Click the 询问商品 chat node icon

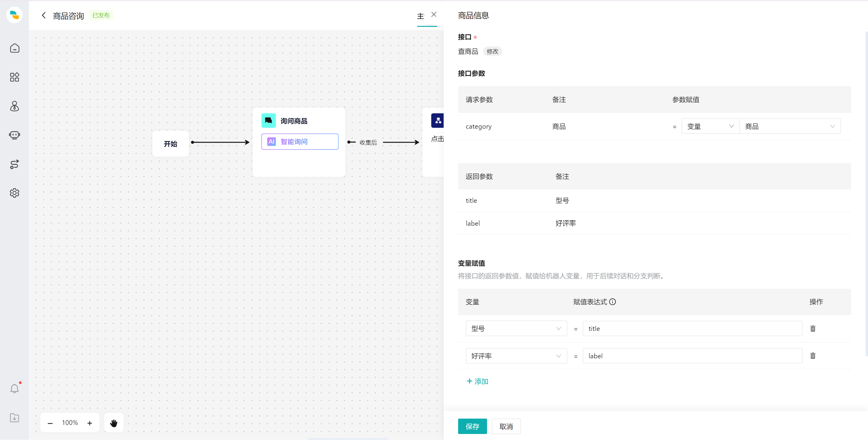269,121
